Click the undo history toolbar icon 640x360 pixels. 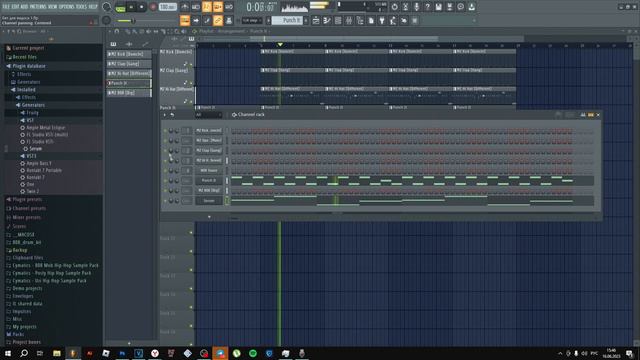point(394,7)
